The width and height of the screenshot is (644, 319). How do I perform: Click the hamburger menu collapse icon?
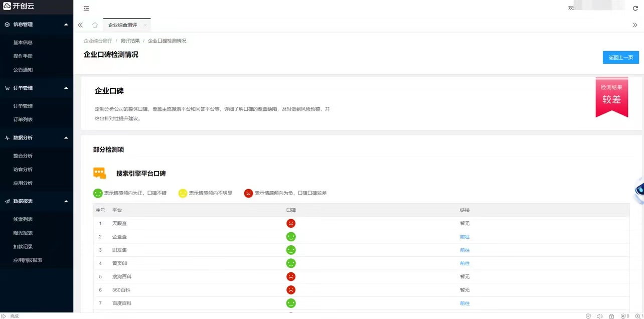pyautogui.click(x=86, y=9)
